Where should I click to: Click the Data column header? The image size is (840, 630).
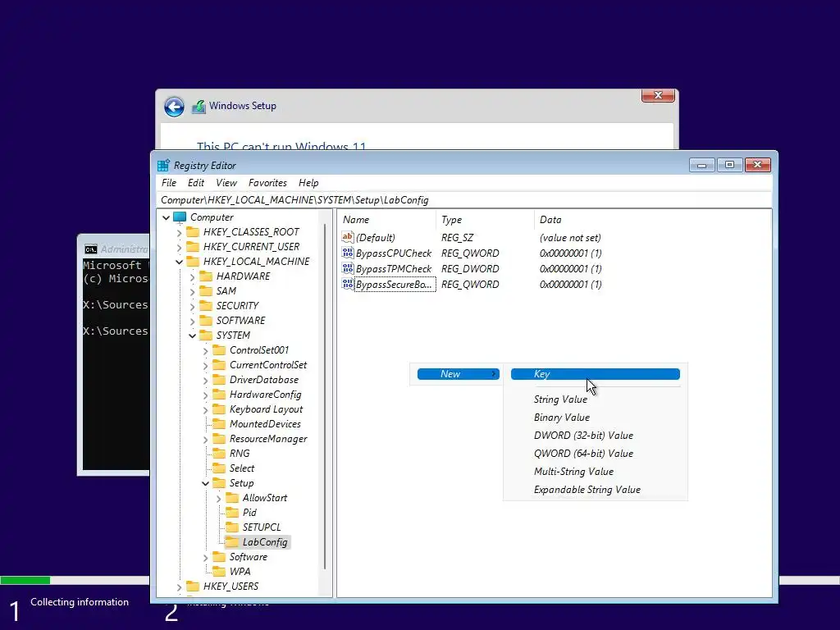point(652,220)
